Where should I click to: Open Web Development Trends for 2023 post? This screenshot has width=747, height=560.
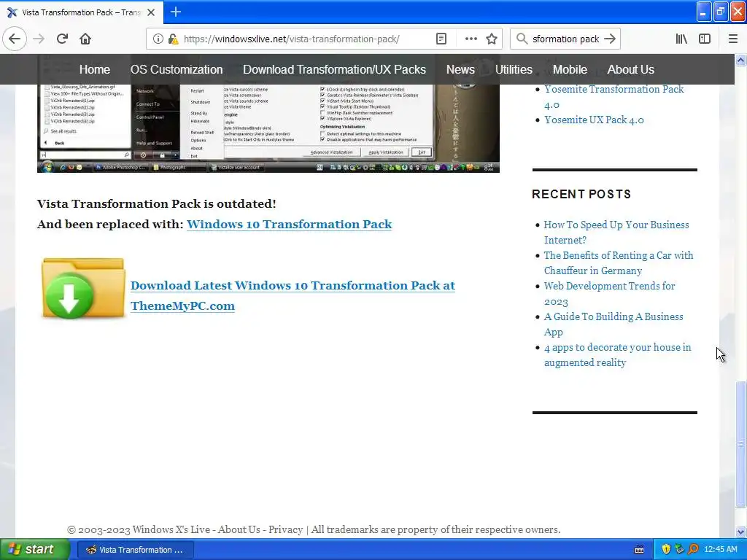[x=609, y=293]
